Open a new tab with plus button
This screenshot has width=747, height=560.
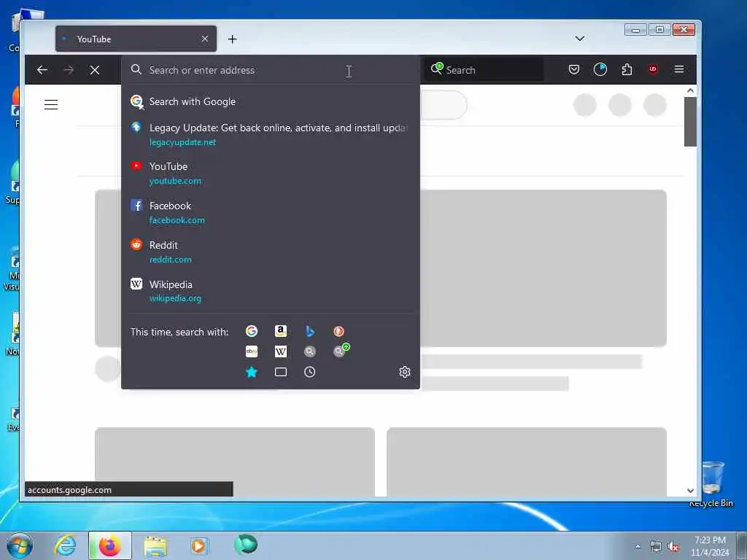(x=233, y=39)
